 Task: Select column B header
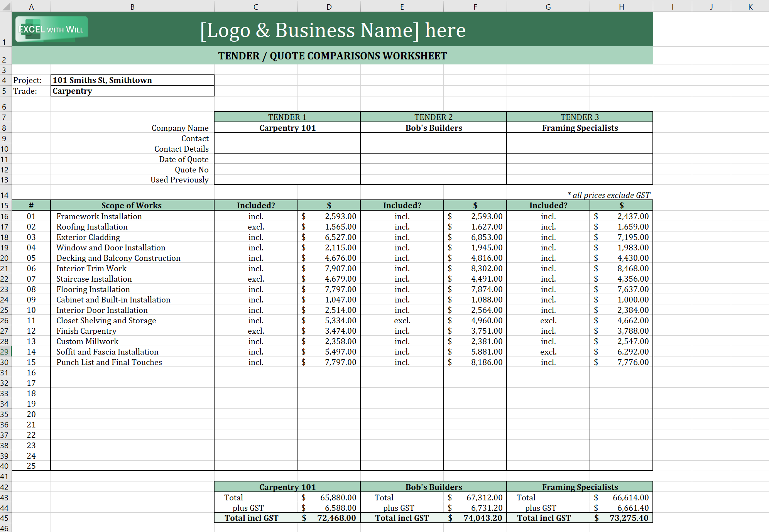coord(132,6)
